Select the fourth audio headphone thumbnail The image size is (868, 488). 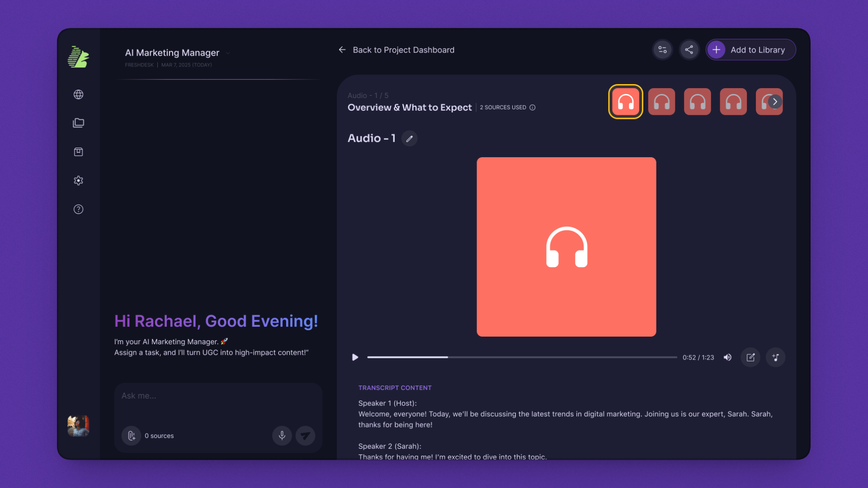tap(733, 102)
